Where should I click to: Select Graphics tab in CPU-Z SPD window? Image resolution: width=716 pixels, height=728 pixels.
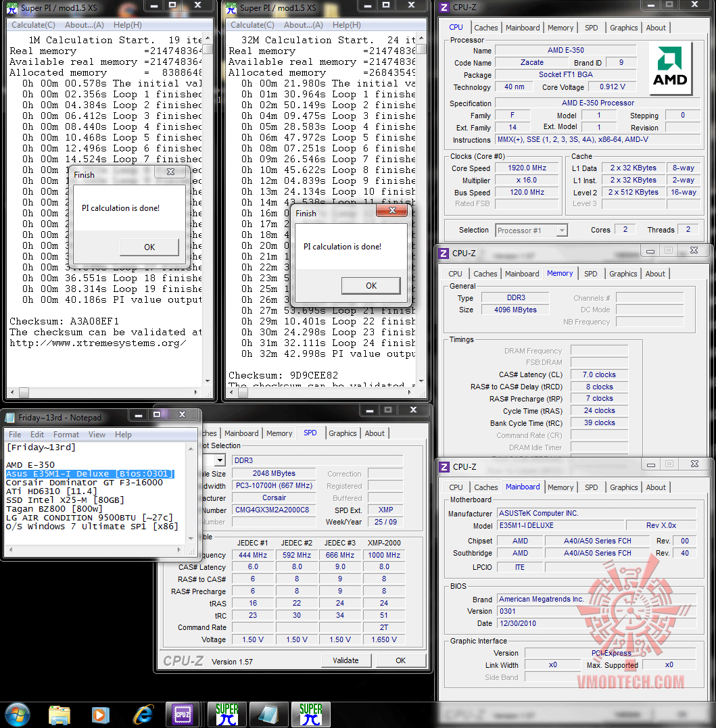343,433
